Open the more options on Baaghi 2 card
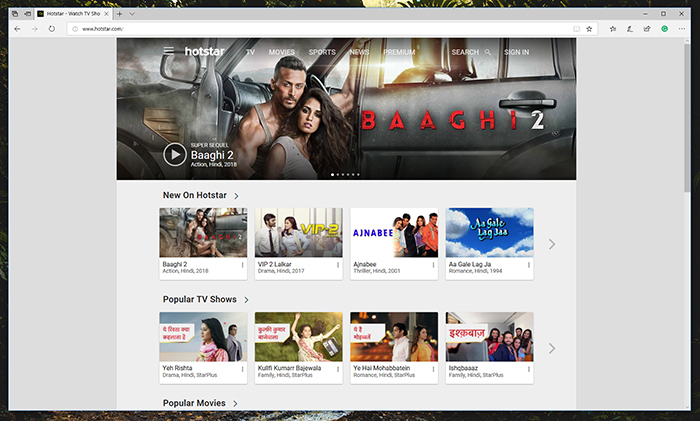Viewport: 700px width, 421px height. tap(242, 265)
